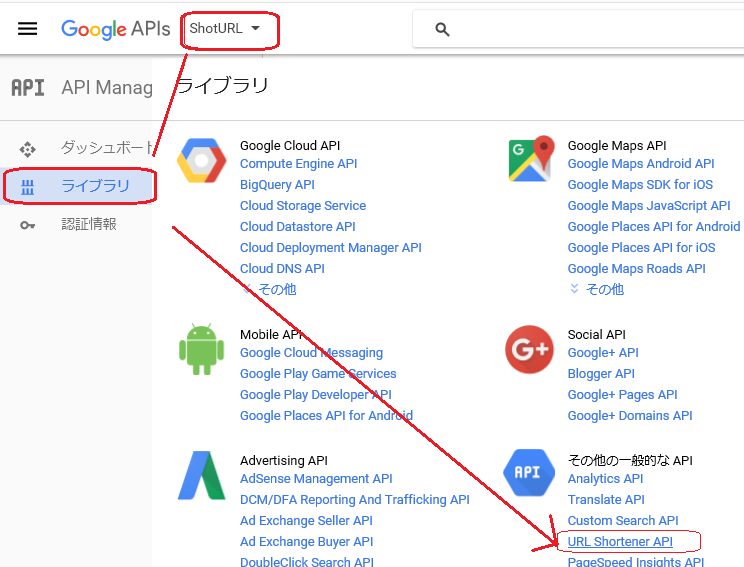Open Custom Search API link

click(623, 521)
